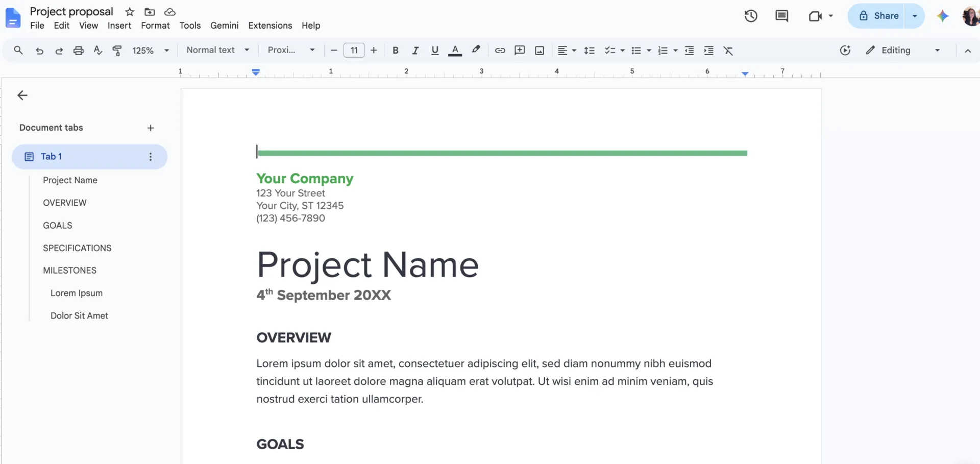The image size is (980, 464).
Task: Increase indent
Action: click(x=708, y=50)
